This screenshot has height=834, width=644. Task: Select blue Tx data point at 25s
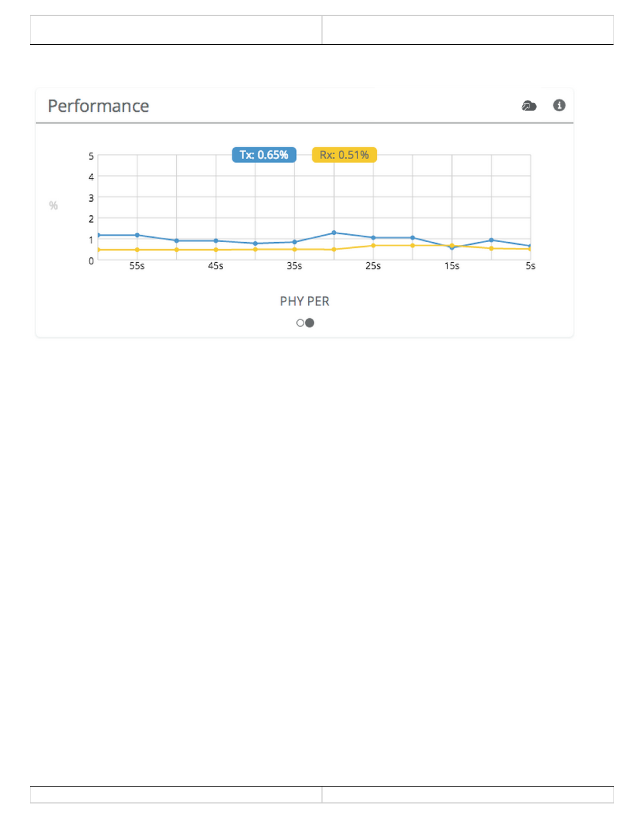pyautogui.click(x=373, y=237)
